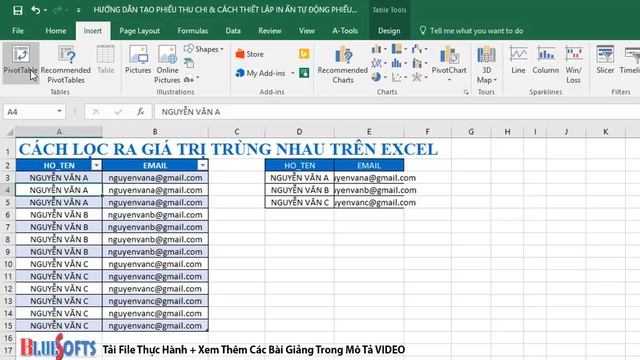Click the Name Box showing A4

click(x=29, y=111)
